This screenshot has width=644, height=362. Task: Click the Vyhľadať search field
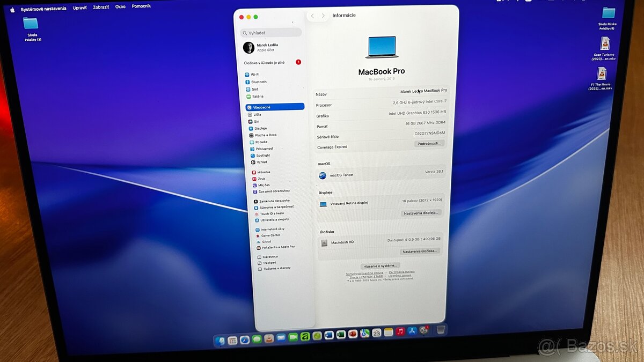271,32
